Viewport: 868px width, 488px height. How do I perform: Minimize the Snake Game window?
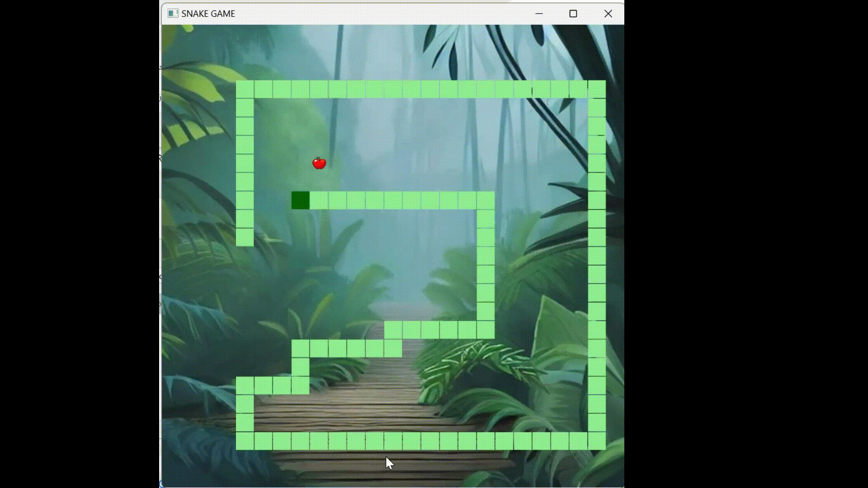coord(539,14)
